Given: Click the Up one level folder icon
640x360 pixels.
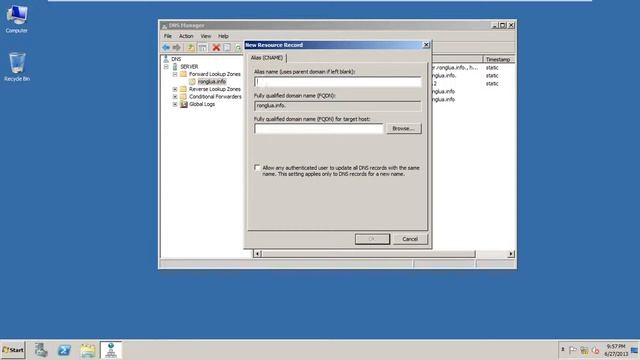Looking at the screenshot, I should click(190, 47).
